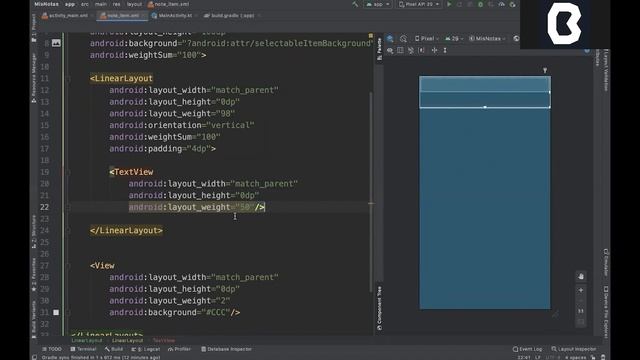This screenshot has height=360, width=640.
Task: Open the Resource Manager side panel
Action: 33,78
